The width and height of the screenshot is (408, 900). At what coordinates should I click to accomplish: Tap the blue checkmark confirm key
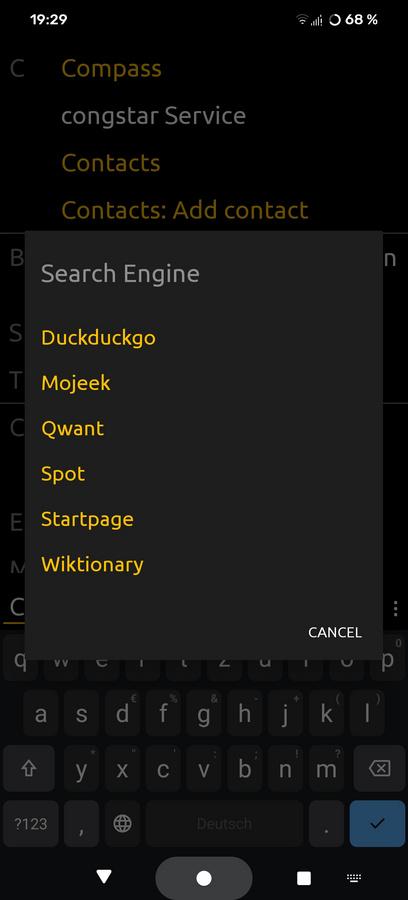pos(377,824)
